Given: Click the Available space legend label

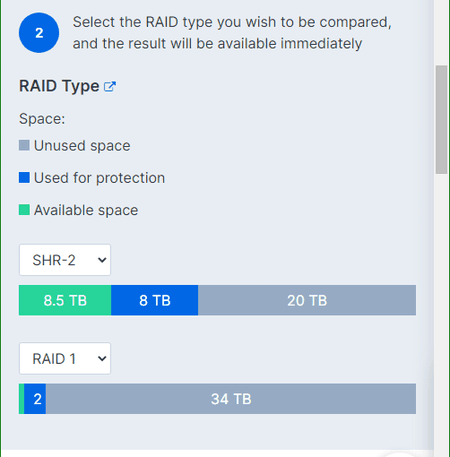Looking at the screenshot, I should click(x=86, y=210).
